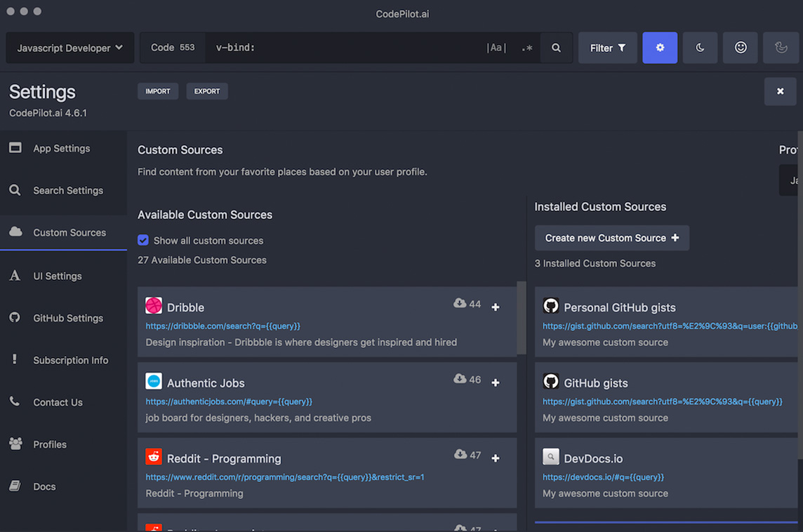Click the smiley face icon
803x532 pixels.
coord(740,48)
